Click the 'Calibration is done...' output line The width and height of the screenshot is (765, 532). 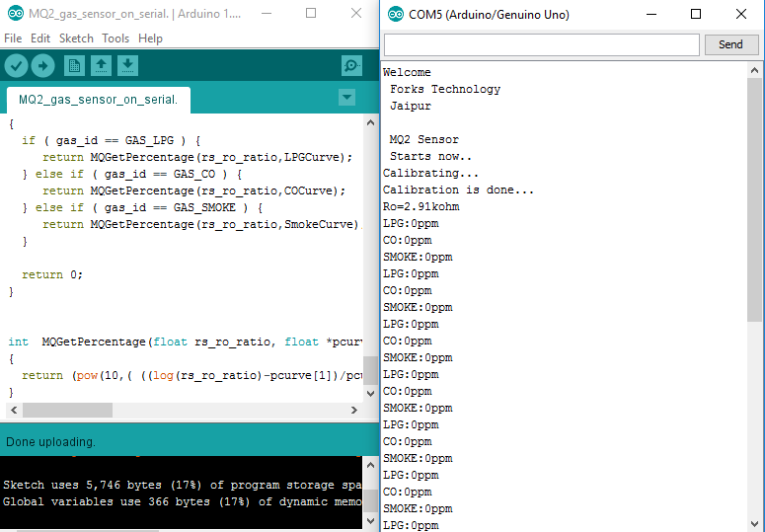click(x=459, y=190)
